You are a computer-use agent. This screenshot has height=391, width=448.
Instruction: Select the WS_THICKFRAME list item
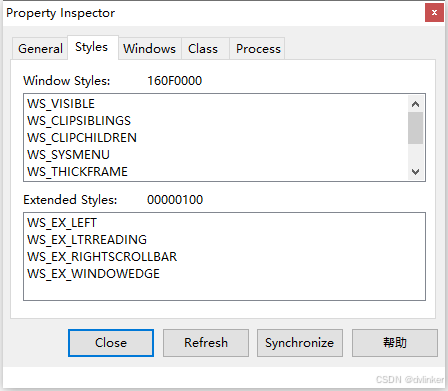[x=77, y=172]
